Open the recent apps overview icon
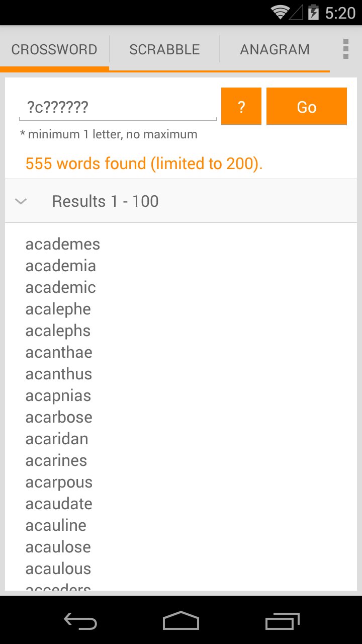This screenshot has width=362, height=644. (x=282, y=621)
